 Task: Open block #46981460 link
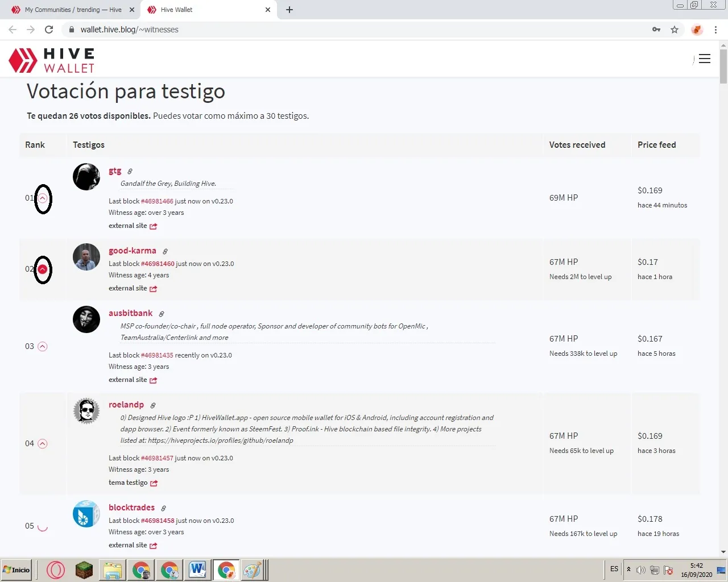[x=158, y=264]
